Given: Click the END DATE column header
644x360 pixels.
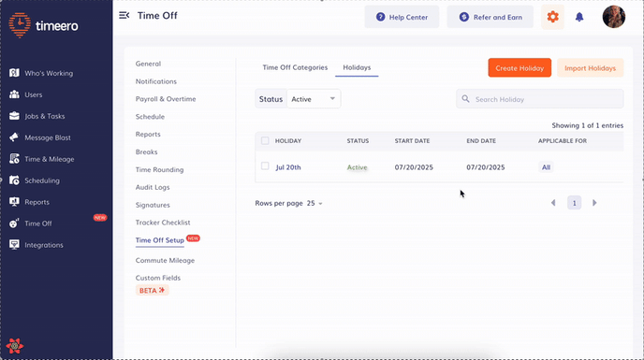Looking at the screenshot, I should point(481,141).
